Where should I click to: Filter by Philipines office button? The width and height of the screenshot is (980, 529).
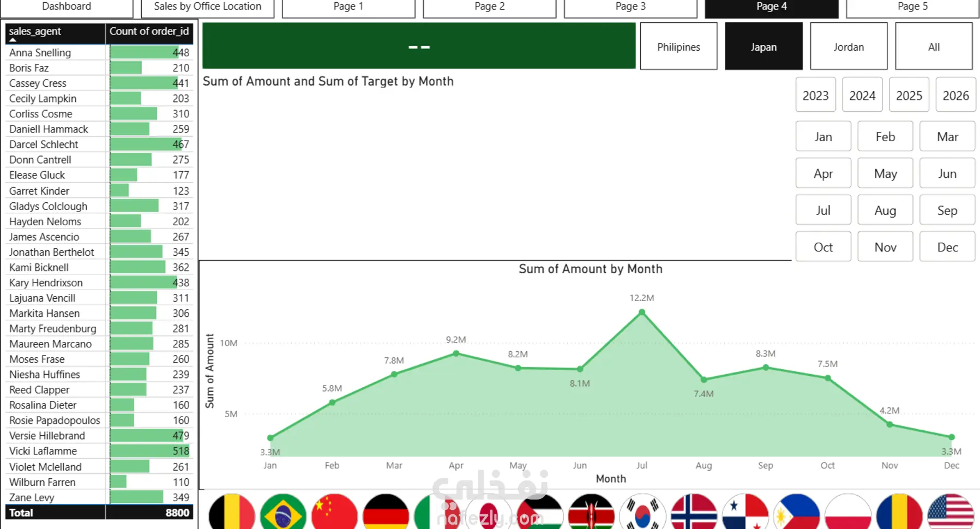(678, 46)
